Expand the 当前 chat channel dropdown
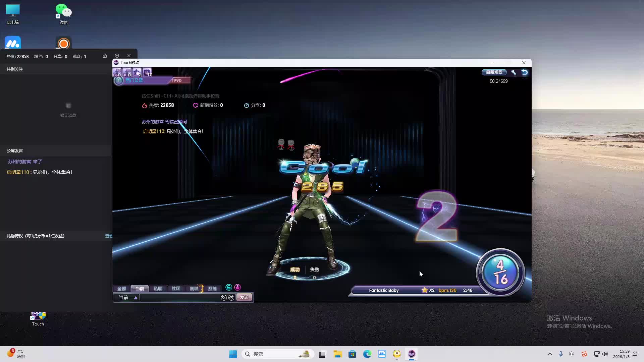Image resolution: width=644 pixels, height=362 pixels. [x=136, y=298]
